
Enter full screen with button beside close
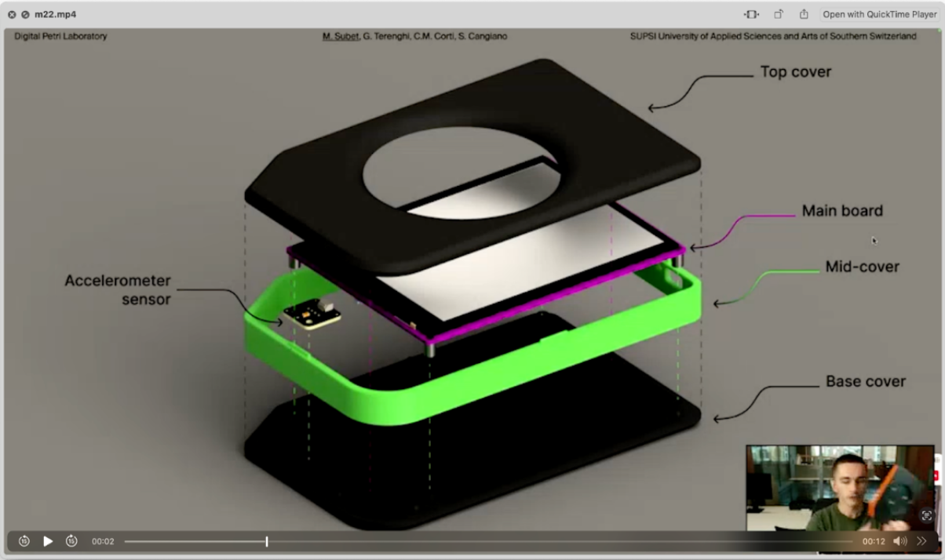[x=25, y=14]
